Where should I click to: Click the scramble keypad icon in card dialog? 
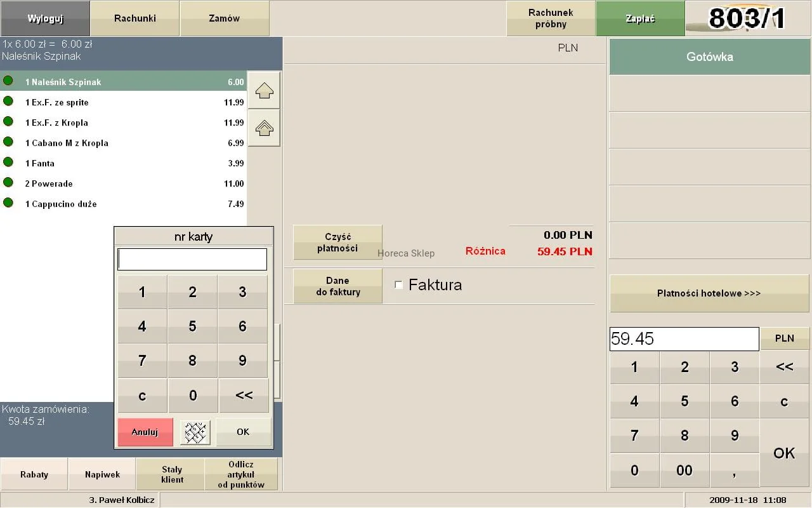point(195,432)
